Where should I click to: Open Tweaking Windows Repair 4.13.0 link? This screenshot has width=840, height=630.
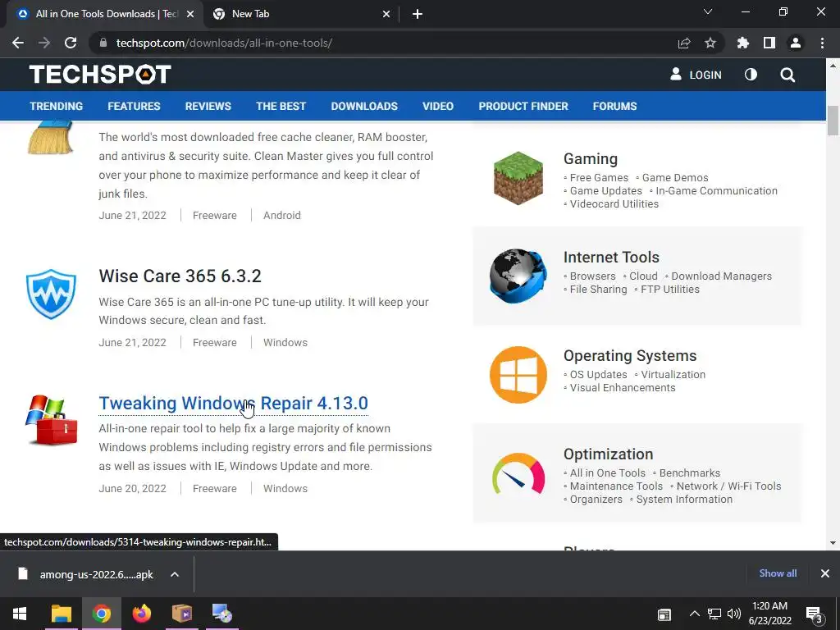tap(234, 404)
